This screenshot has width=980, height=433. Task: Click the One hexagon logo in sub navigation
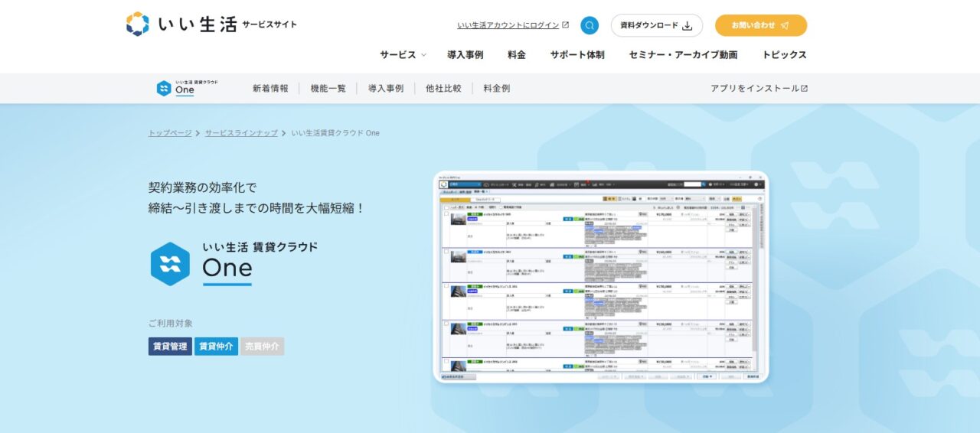(x=164, y=88)
